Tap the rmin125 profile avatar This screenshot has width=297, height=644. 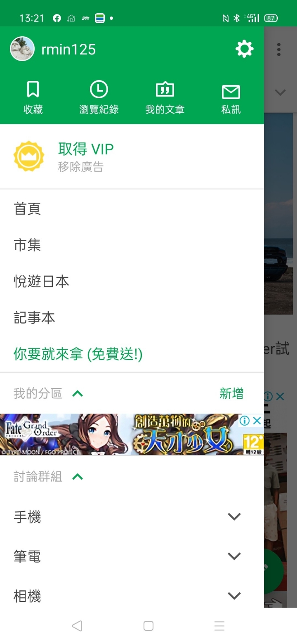pos(22,49)
